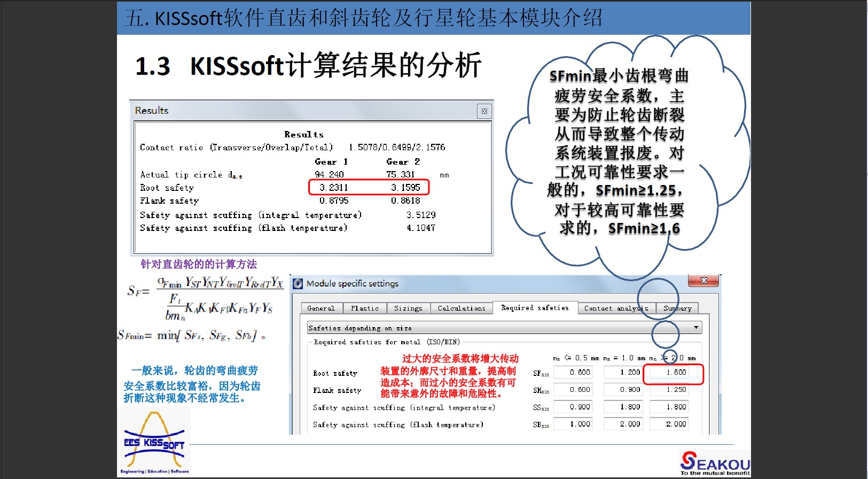Click the 'Required safeties for metal (ISO/DIN)' label
Viewport: 868px width, 479px height.
[387, 342]
